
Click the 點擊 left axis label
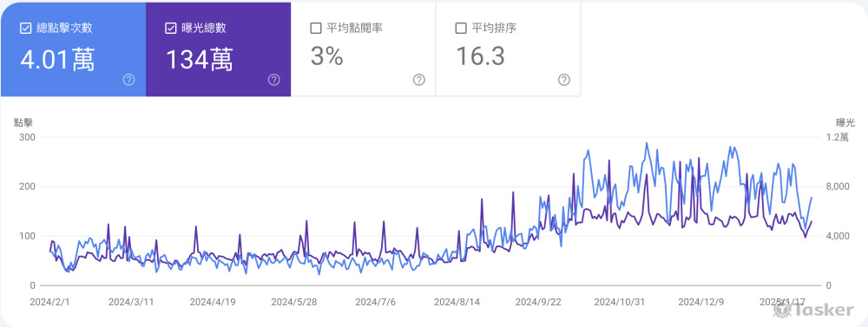coord(23,123)
